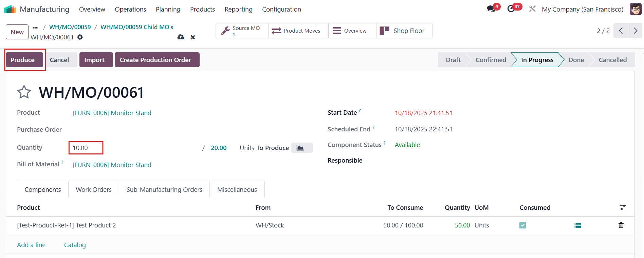Open the gear actions menu
The height and width of the screenshot is (258, 644).
[80, 37]
